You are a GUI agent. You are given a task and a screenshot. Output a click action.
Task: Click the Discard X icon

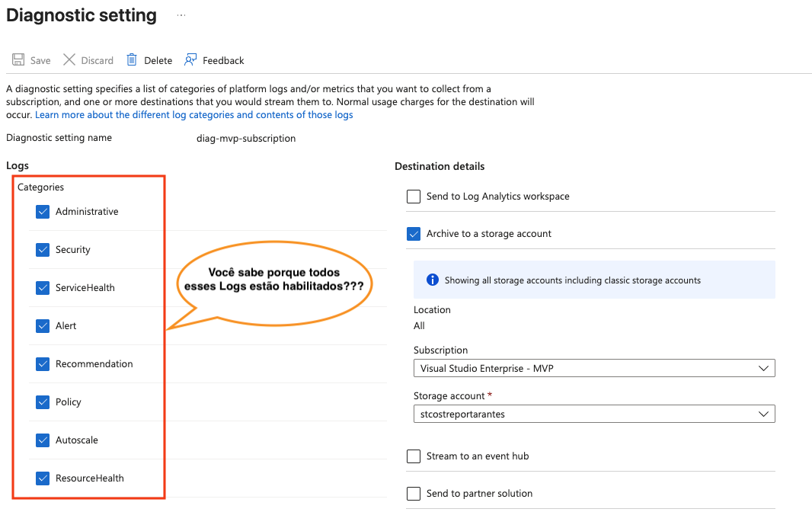[69, 59]
